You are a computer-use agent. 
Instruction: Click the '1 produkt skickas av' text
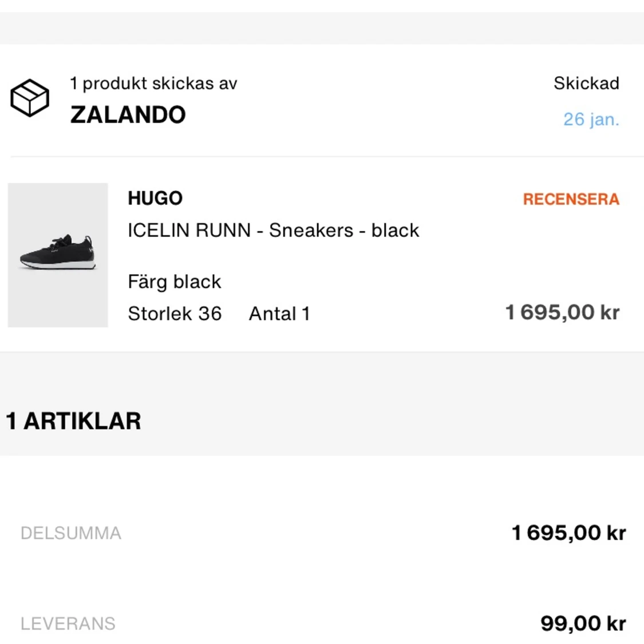pos(153,84)
